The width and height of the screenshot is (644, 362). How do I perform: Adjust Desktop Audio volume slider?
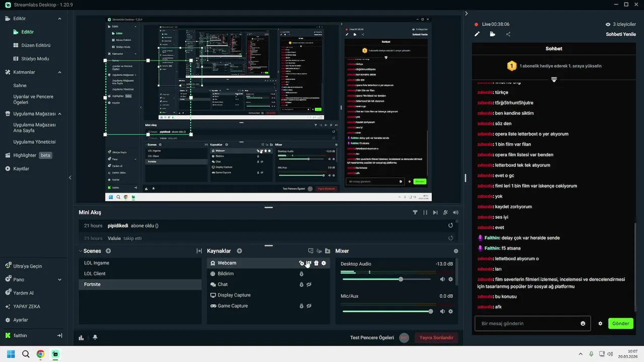[x=387, y=279]
